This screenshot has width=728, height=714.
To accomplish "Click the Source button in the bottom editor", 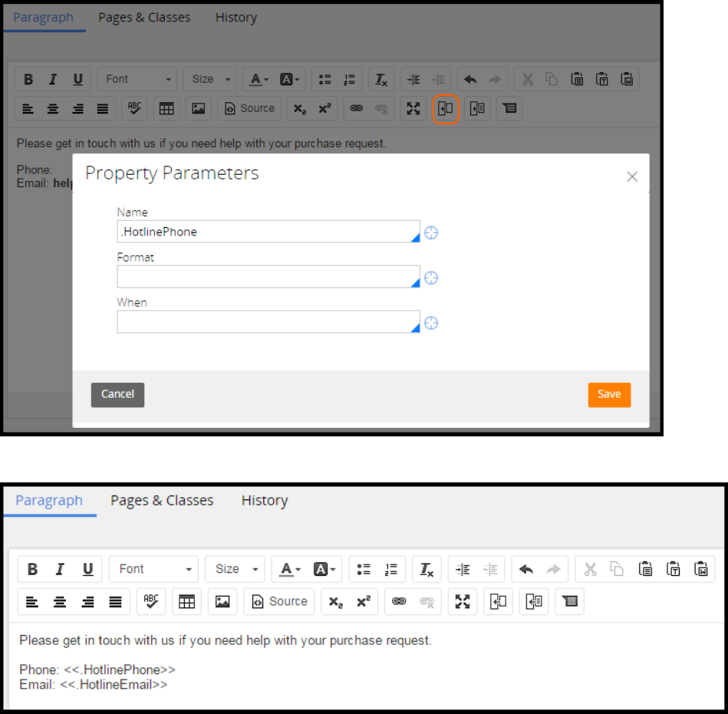I will coord(279,602).
